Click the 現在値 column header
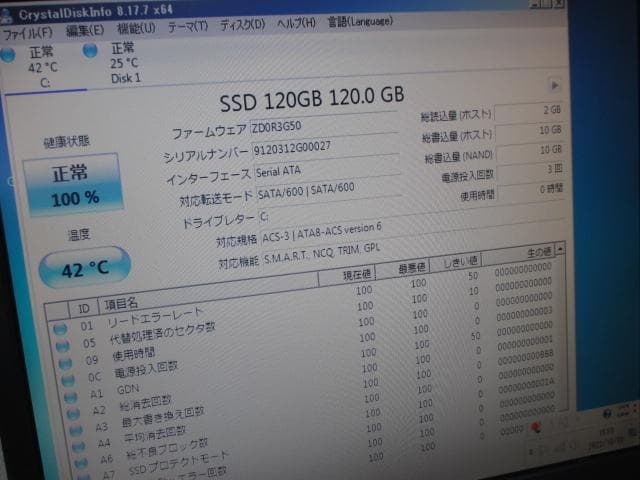 347,276
